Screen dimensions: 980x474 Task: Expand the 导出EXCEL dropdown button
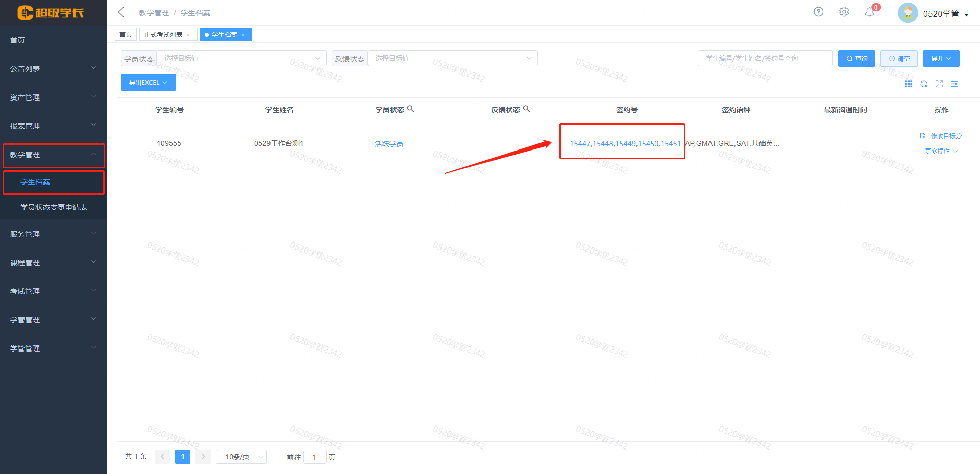pyautogui.click(x=148, y=83)
